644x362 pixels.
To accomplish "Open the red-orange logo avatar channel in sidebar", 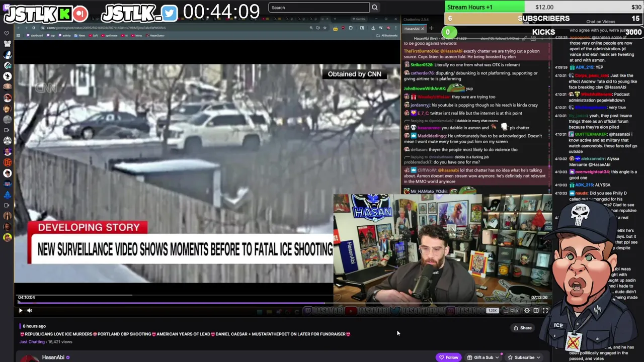I will (7, 162).
